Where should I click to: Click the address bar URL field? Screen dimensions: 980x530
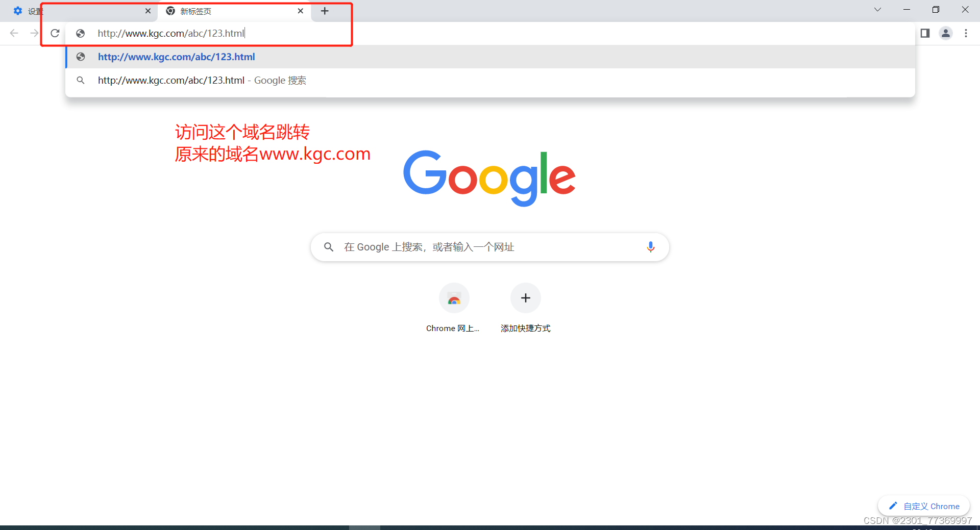tap(490, 33)
